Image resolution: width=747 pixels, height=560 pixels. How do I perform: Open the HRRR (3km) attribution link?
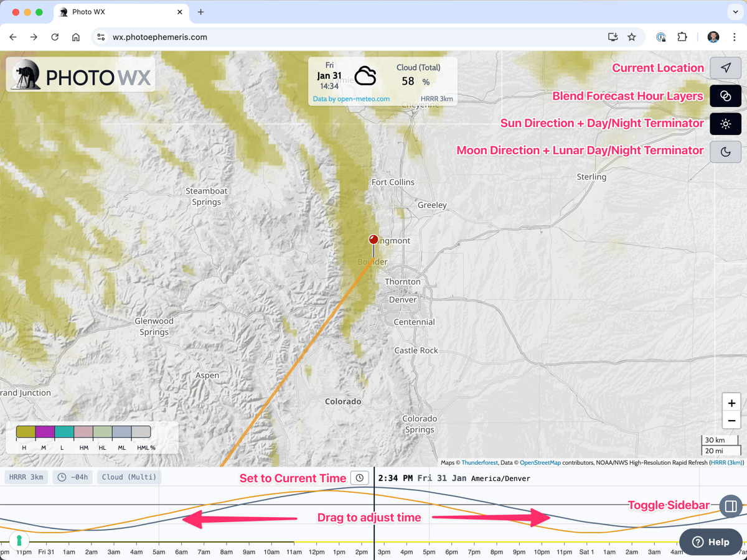726,463
